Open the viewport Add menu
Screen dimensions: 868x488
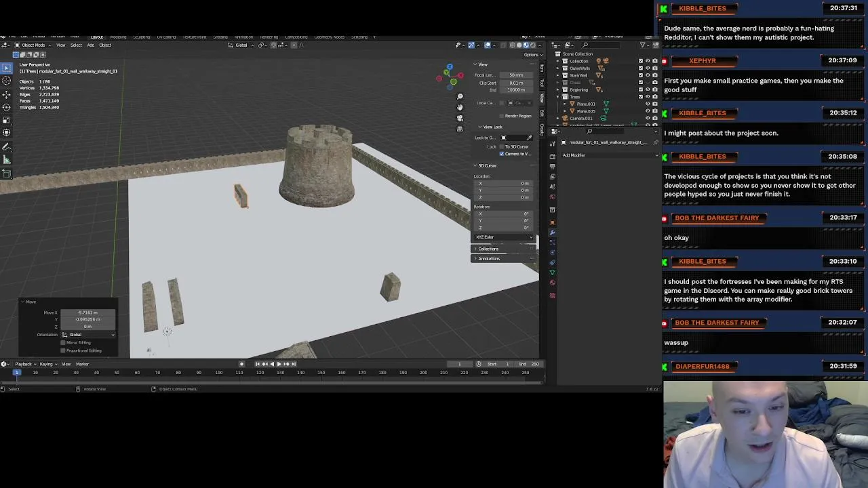[90, 45]
